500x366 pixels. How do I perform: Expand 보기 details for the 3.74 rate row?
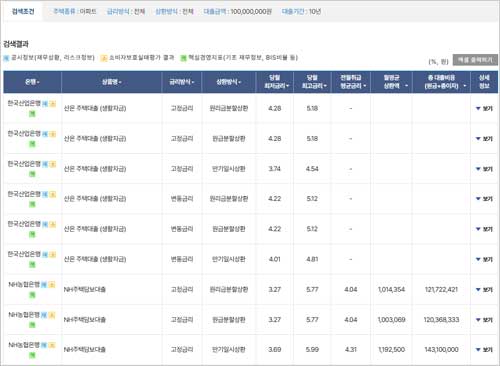[x=484, y=169]
